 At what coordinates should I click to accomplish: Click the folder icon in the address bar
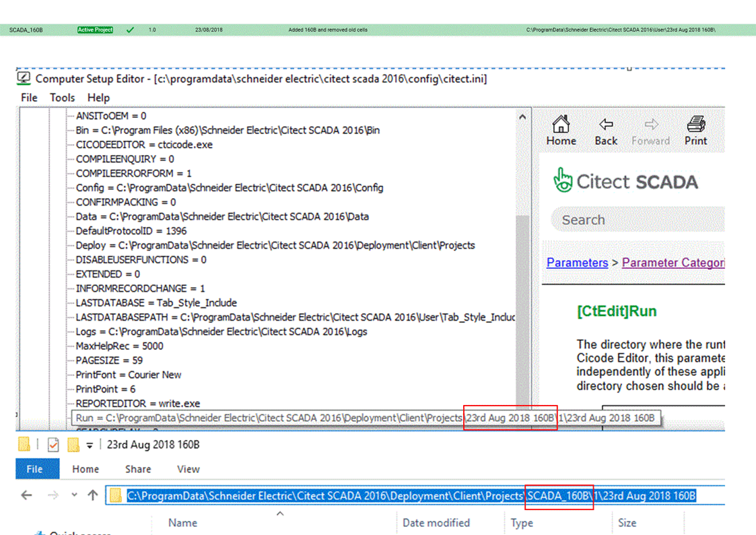click(115, 495)
